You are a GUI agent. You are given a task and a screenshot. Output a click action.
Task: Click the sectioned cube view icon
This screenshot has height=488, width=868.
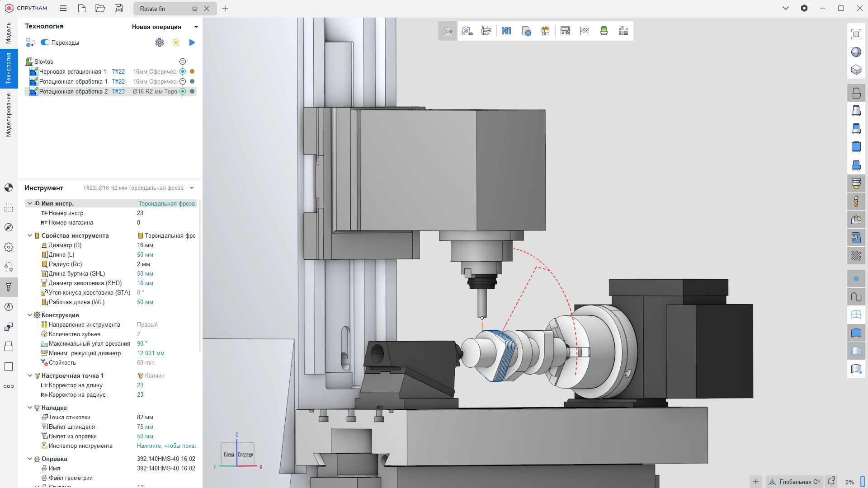pos(856,70)
